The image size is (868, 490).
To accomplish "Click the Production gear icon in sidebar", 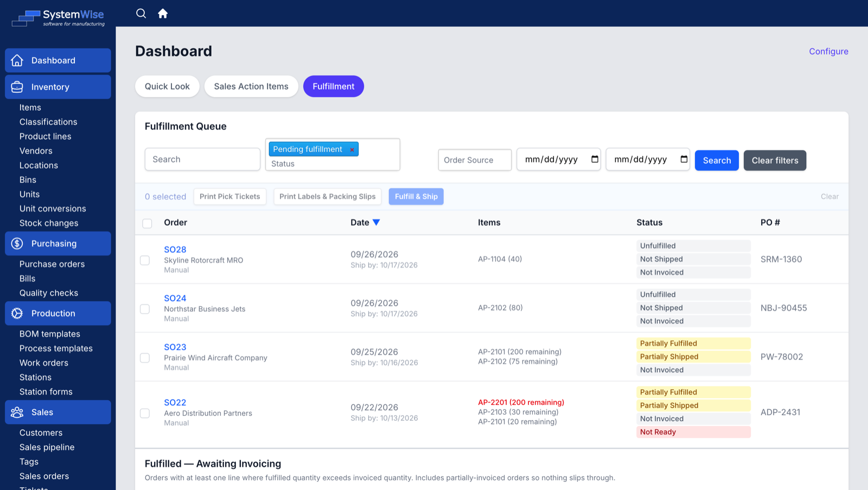I will (x=17, y=314).
